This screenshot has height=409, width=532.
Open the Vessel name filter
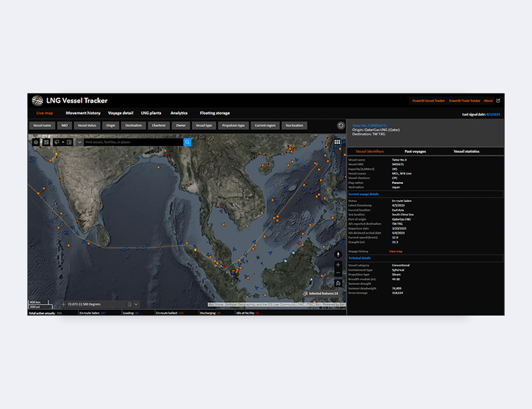point(42,126)
